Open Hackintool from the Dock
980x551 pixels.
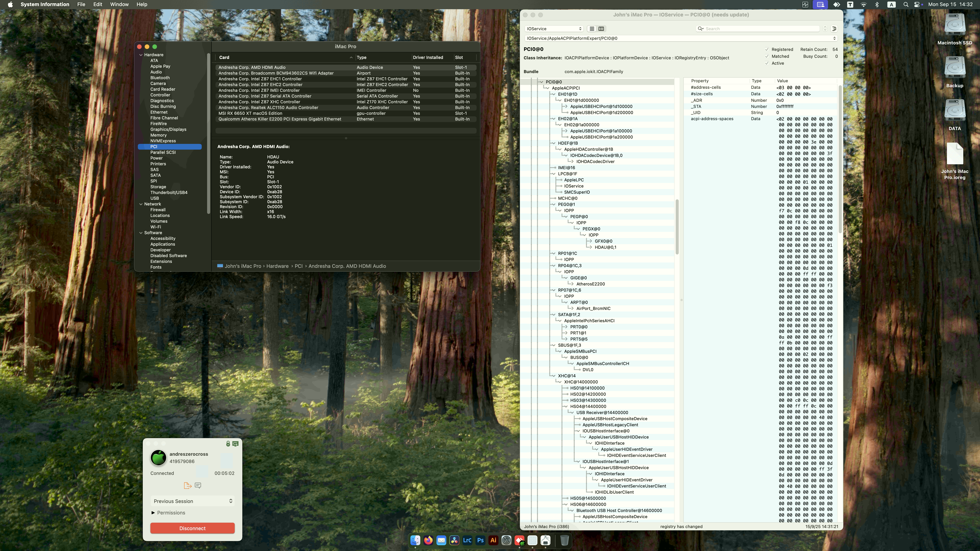click(x=546, y=540)
